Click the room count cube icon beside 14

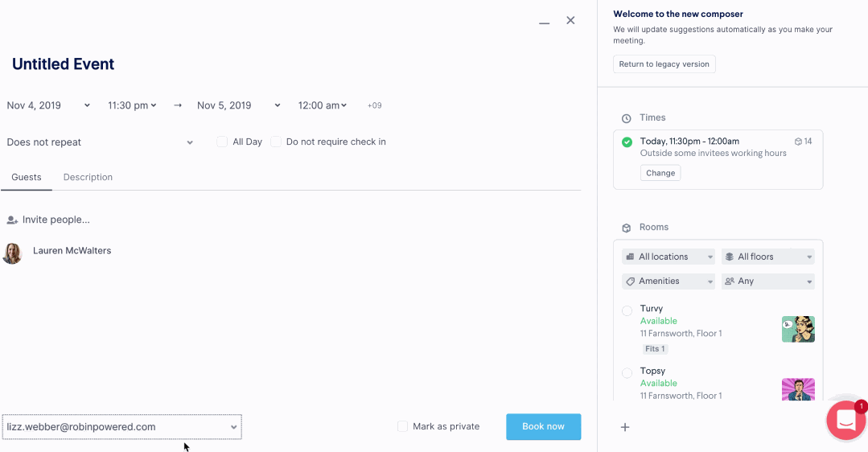(x=798, y=142)
